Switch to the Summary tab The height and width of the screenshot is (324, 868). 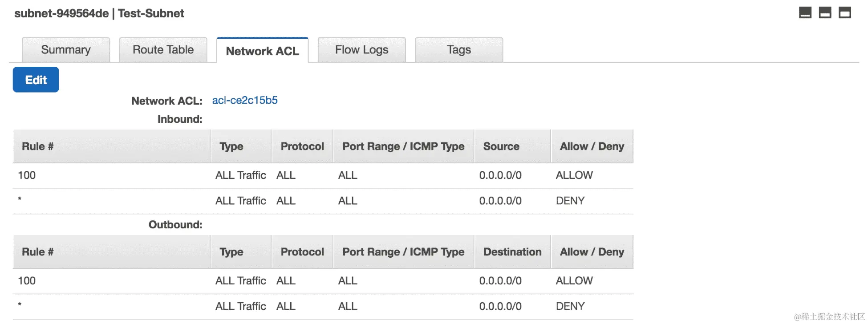click(x=66, y=50)
